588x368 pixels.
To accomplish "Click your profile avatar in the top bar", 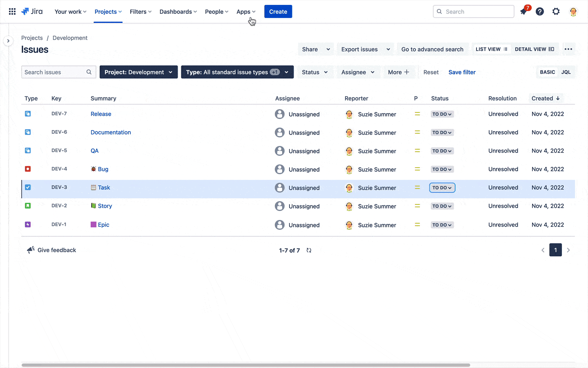I will click(573, 11).
